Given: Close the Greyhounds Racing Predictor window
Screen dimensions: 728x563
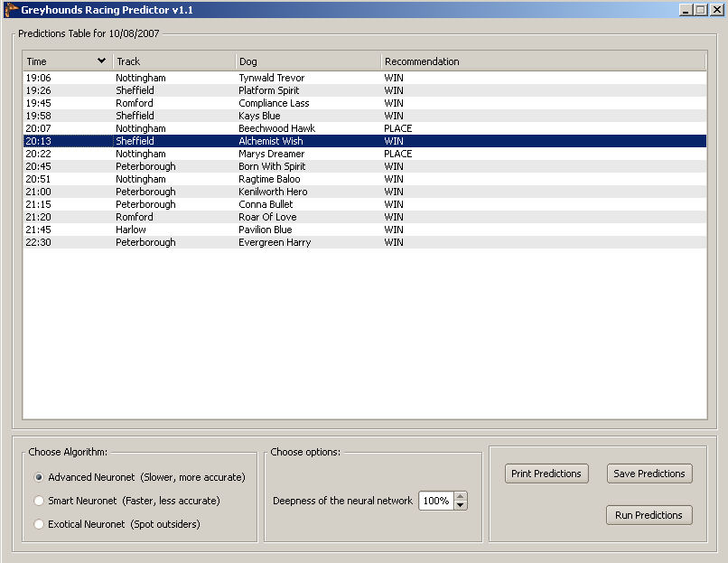Looking at the screenshot, I should point(716,10).
